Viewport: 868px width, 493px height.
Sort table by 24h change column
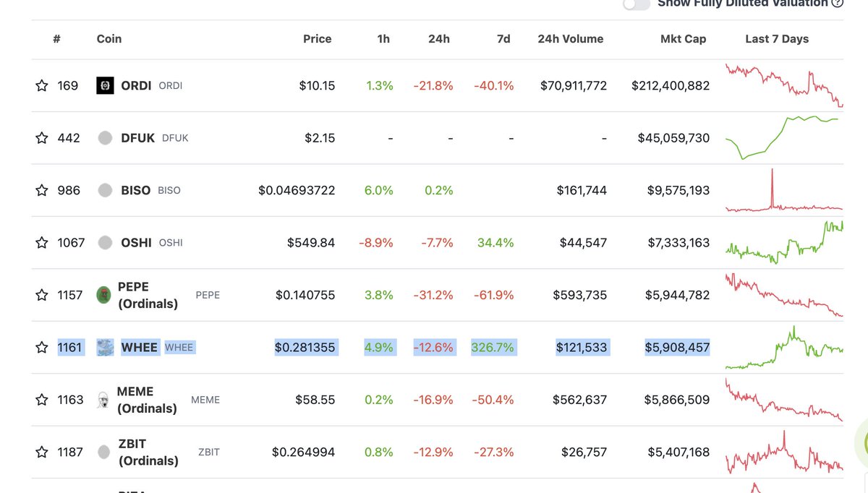tap(439, 39)
